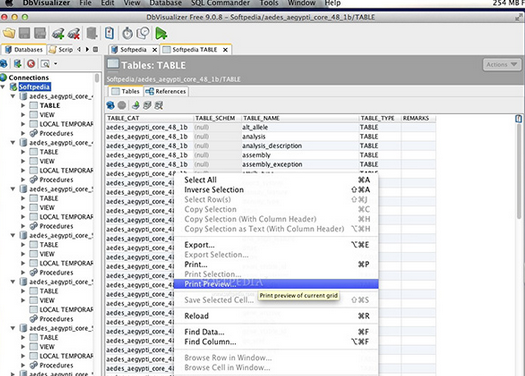525x376 pixels.
Task: Click the second icon in the Connections tree toolbar
Action: (17, 63)
